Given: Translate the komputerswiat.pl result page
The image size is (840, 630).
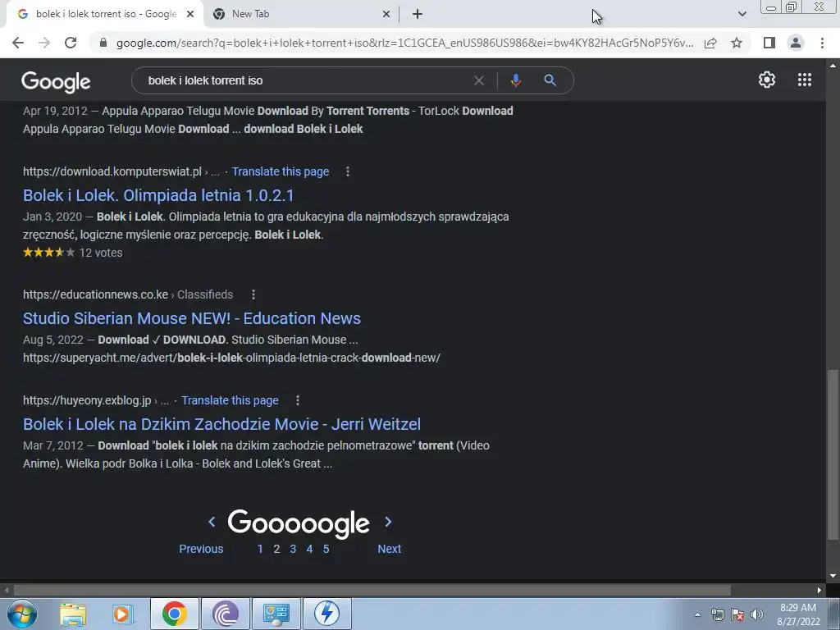Looking at the screenshot, I should click(x=281, y=171).
